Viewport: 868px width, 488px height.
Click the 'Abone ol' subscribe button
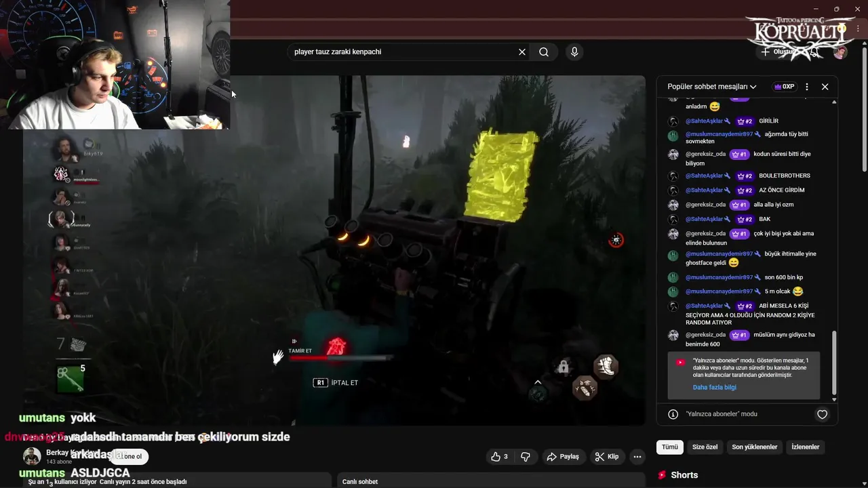129,456
